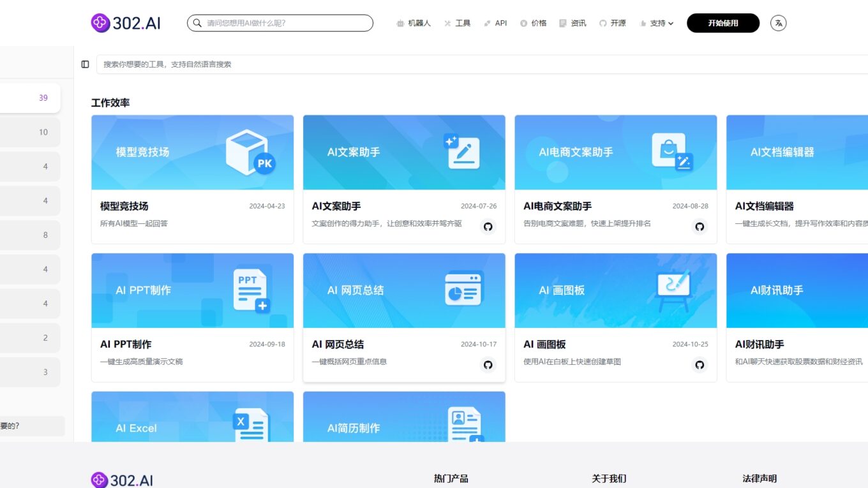Open the 资讯 menu item
The image size is (868, 488).
[x=572, y=23]
